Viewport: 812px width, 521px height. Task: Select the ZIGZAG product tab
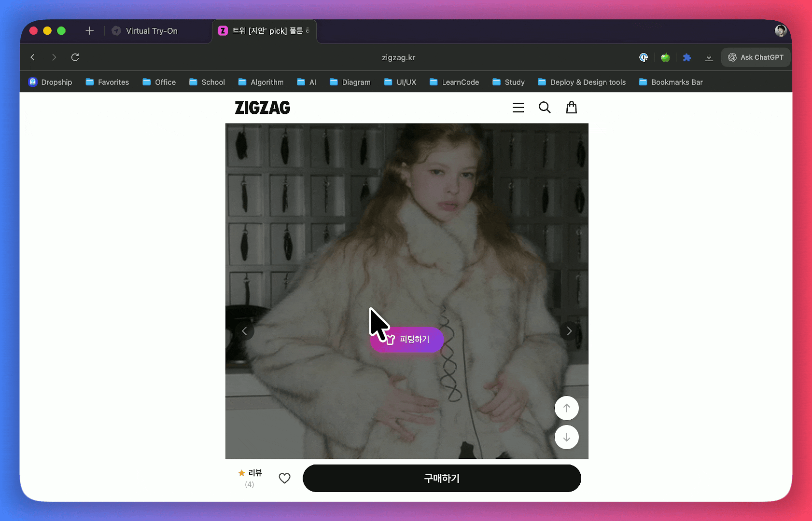264,31
